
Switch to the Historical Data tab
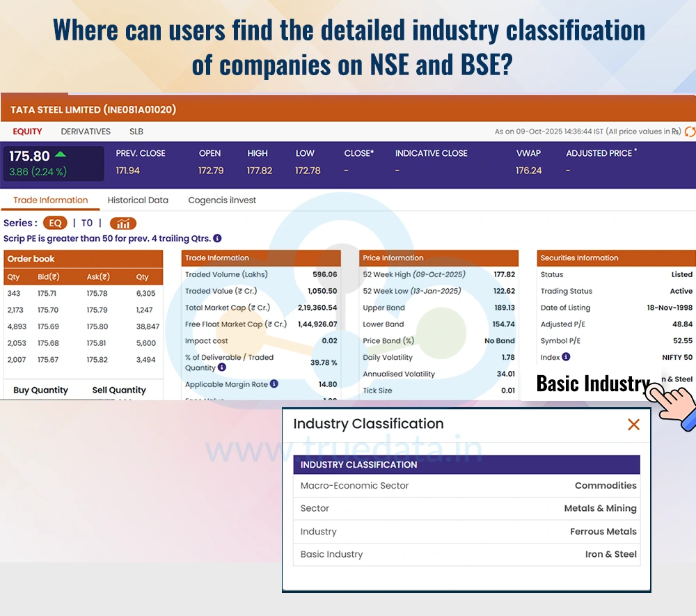point(137,200)
